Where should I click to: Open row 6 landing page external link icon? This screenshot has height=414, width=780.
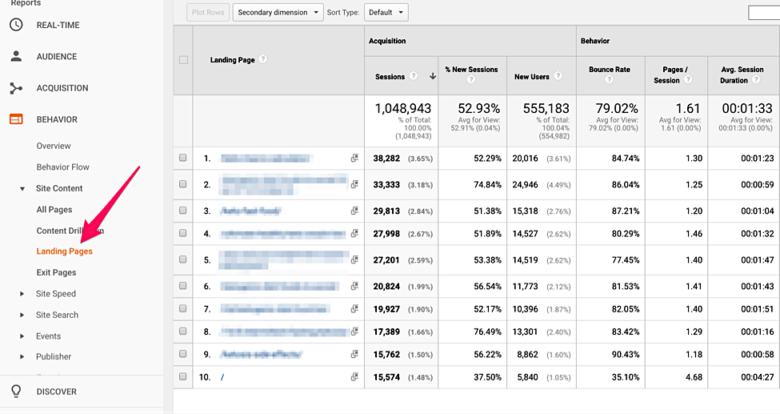tap(354, 286)
